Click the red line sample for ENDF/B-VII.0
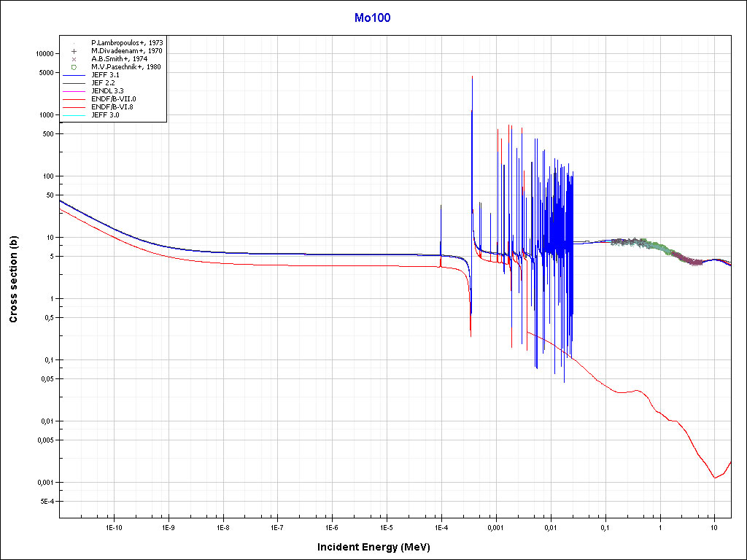This screenshot has width=747, height=560. coord(74,99)
